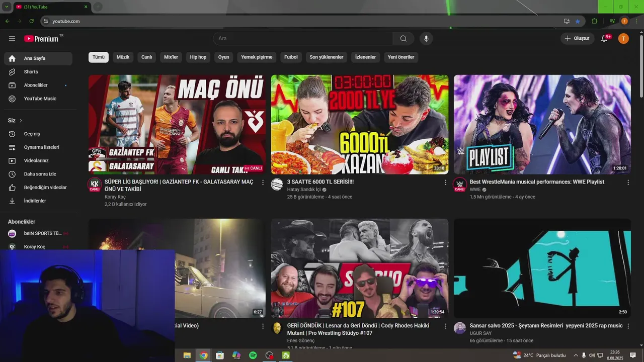
Task: Open Shorts from the sidebar
Action: [38, 72]
